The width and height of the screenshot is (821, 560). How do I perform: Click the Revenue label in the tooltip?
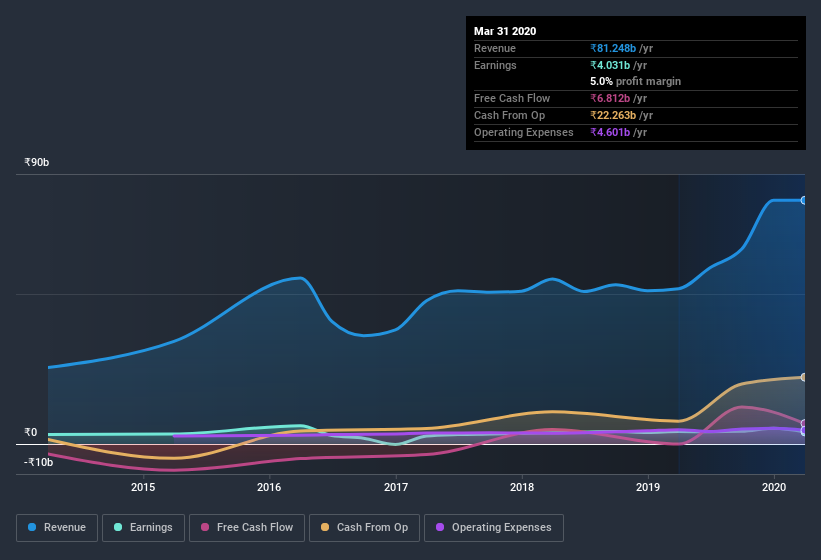coord(495,48)
